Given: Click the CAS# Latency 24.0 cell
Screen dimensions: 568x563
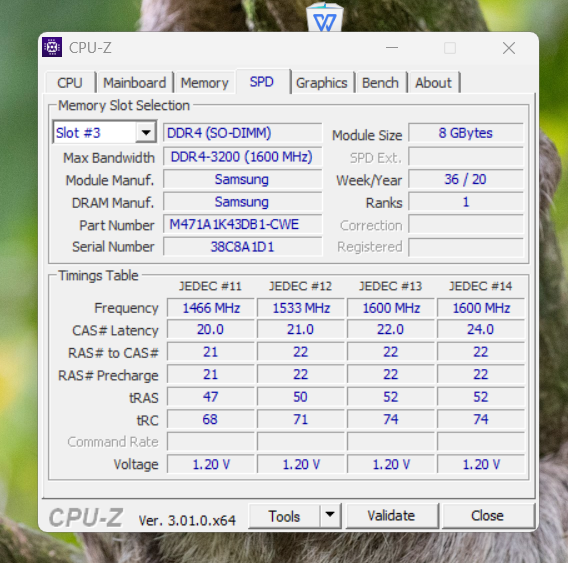Looking at the screenshot, I should (481, 330).
